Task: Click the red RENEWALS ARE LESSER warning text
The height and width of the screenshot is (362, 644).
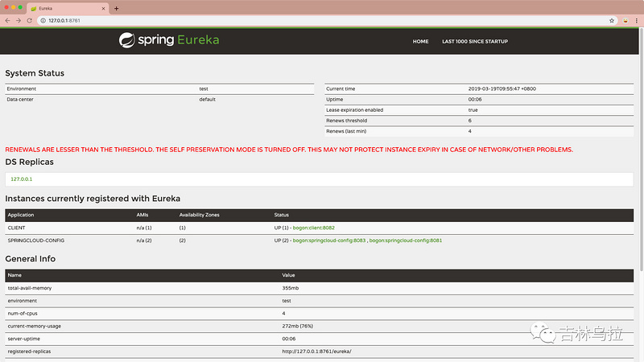Action: click(289, 150)
